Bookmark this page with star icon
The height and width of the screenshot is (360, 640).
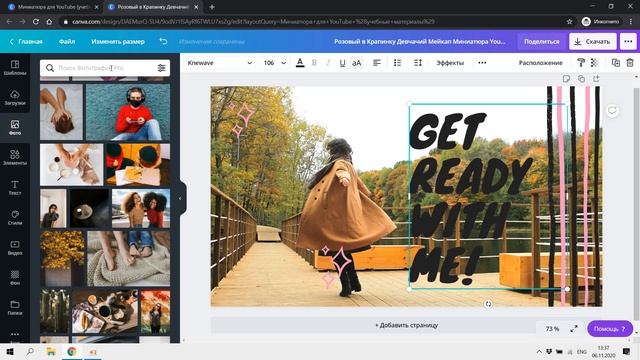569,22
